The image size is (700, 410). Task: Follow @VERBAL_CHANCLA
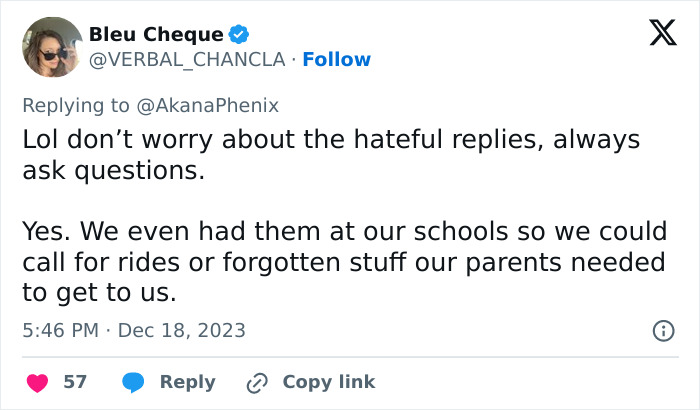(337, 59)
